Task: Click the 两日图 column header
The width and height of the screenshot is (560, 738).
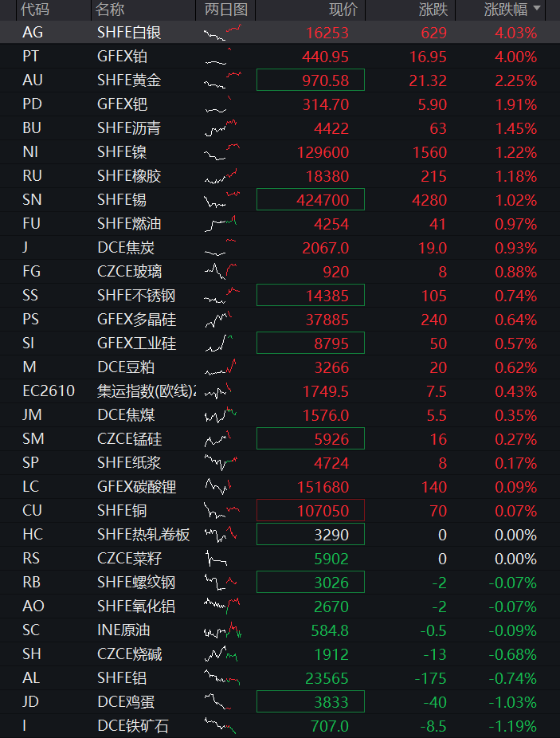Action: [226, 10]
